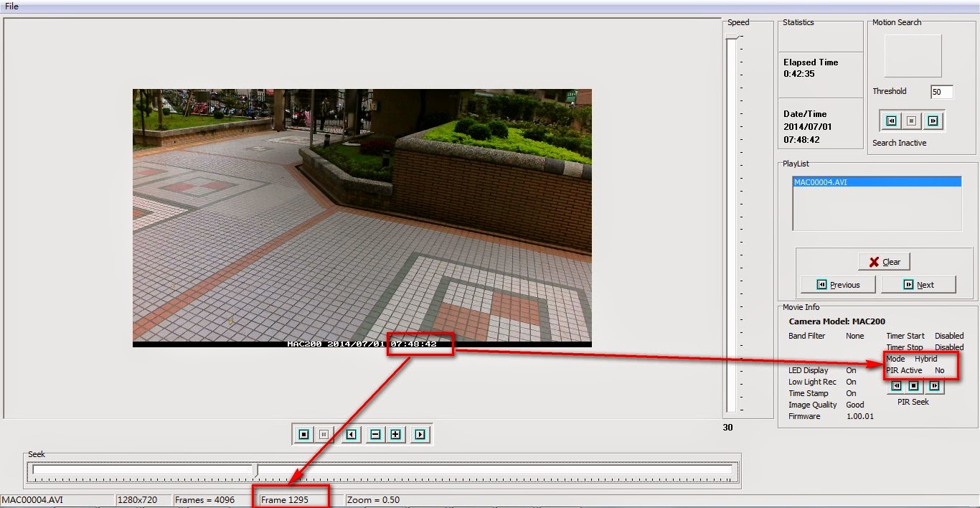Play video backward with the left arrow button

(351, 434)
